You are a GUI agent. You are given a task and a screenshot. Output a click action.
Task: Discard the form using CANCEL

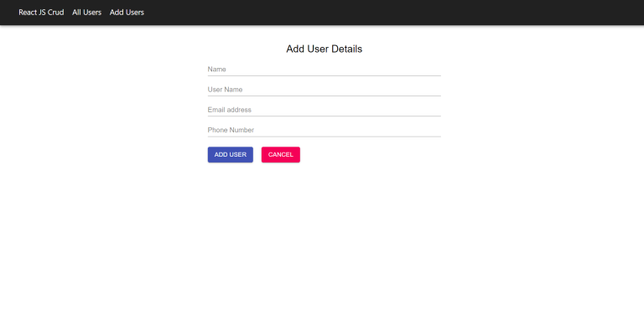click(x=281, y=155)
